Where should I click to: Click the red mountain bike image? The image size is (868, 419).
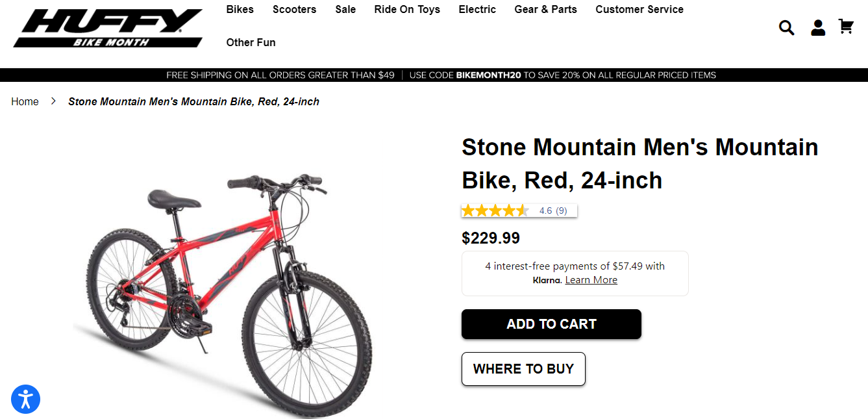[x=224, y=292]
